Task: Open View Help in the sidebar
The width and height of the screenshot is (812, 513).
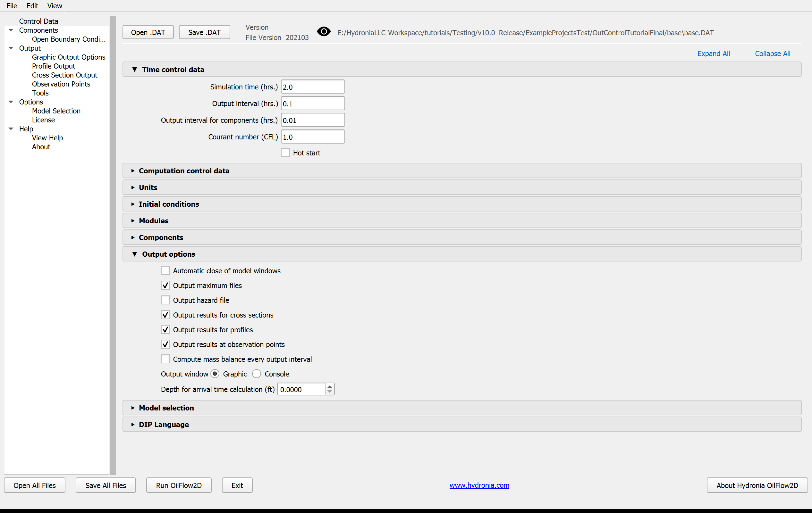Action: 47,138
